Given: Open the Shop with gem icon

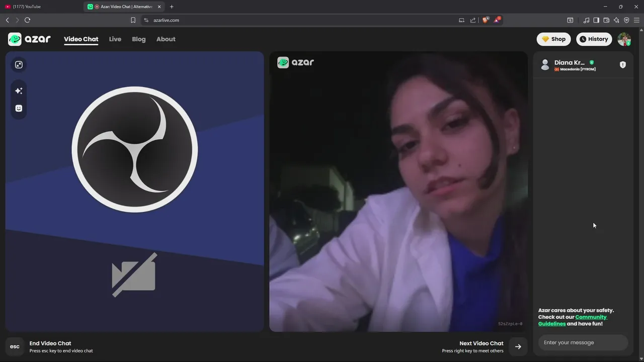Looking at the screenshot, I should pyautogui.click(x=553, y=39).
